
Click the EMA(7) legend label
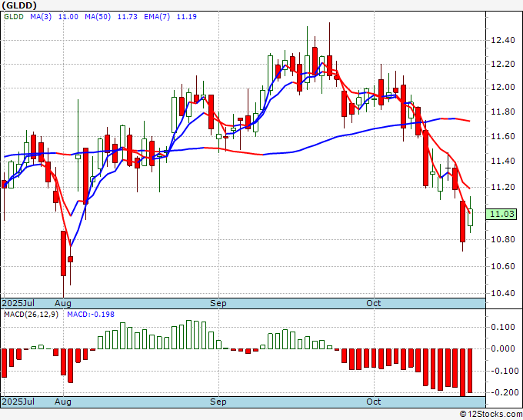(157, 17)
